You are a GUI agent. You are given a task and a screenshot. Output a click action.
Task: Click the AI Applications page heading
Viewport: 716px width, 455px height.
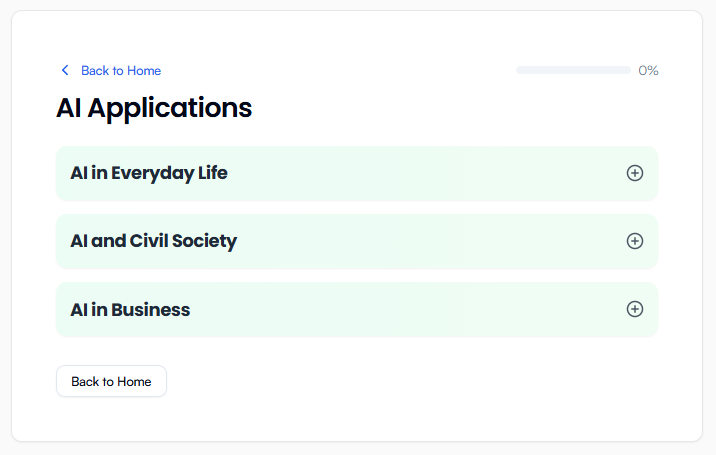(154, 107)
